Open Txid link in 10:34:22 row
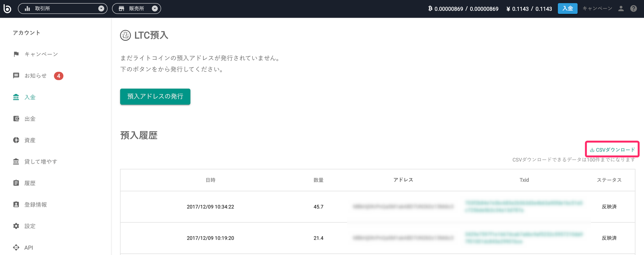 point(524,206)
